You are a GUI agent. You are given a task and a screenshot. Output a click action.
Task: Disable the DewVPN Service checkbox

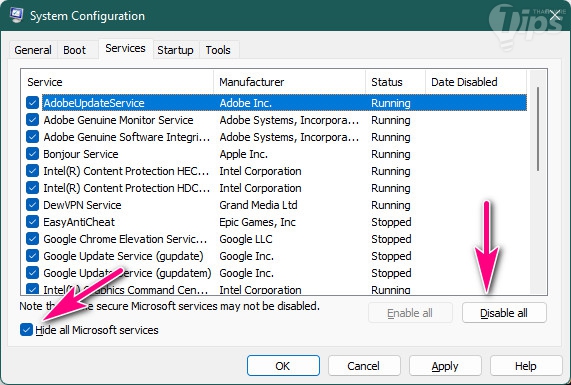(32, 205)
